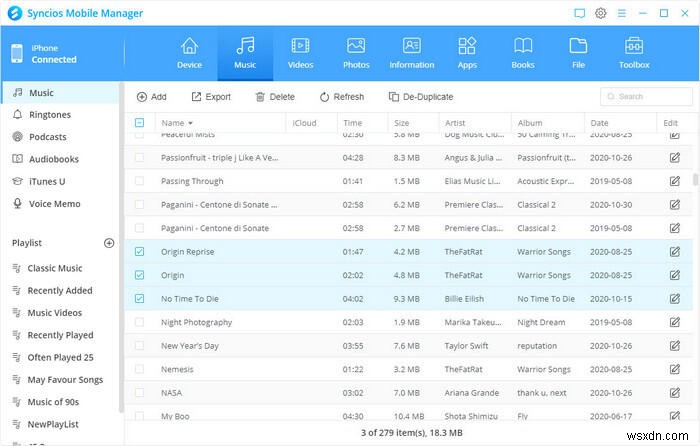
Task: Sort by the Time column header
Action: [x=362, y=123]
